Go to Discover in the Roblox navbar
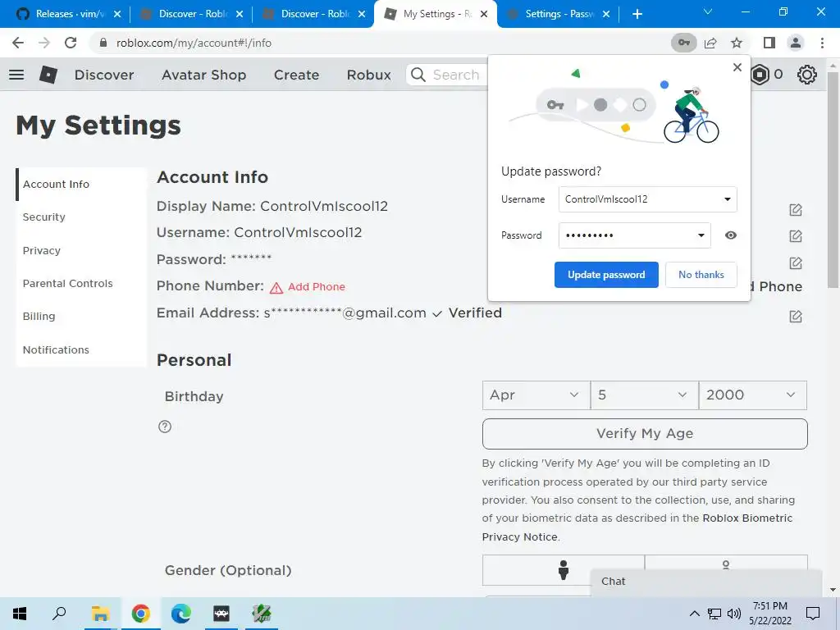Screen dimensions: 840x630 coord(104,75)
